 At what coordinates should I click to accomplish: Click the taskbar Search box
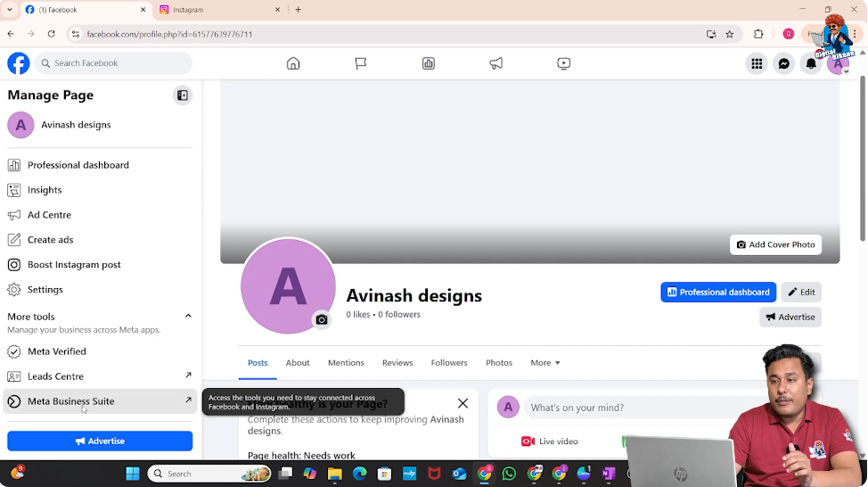pyautogui.click(x=209, y=474)
